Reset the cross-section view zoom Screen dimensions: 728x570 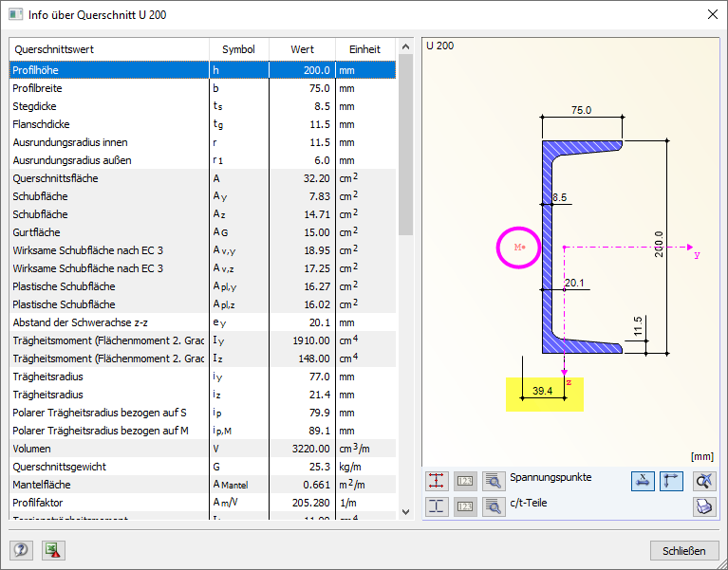coord(704,481)
